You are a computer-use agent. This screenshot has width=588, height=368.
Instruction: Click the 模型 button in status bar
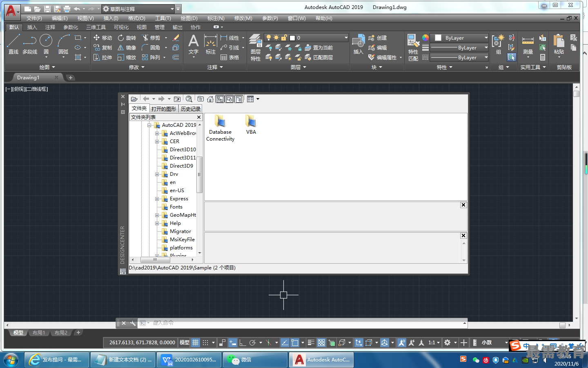click(x=185, y=343)
